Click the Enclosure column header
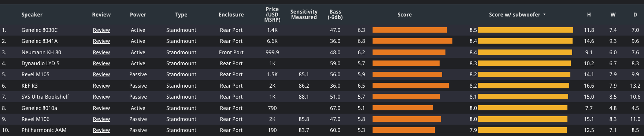This screenshot has width=644, height=136. click(231, 15)
